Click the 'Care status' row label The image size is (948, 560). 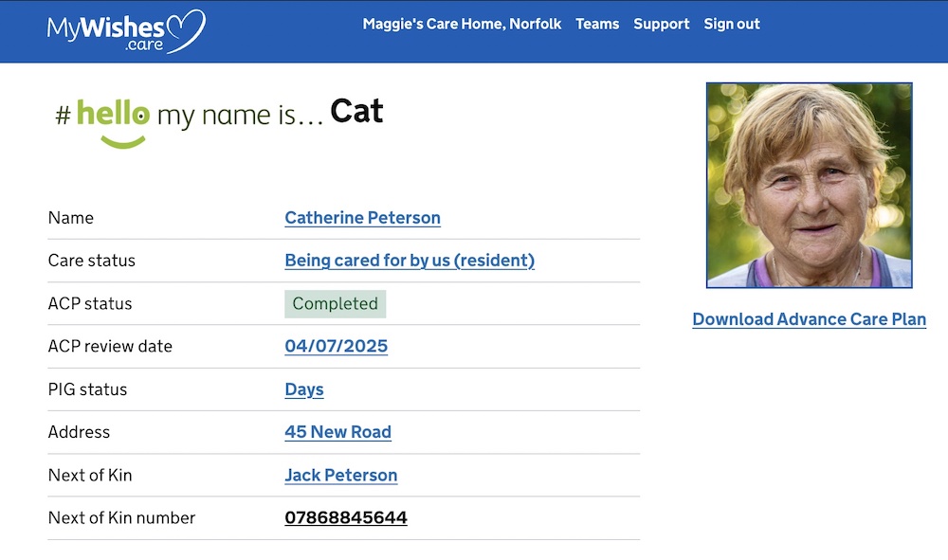91,261
